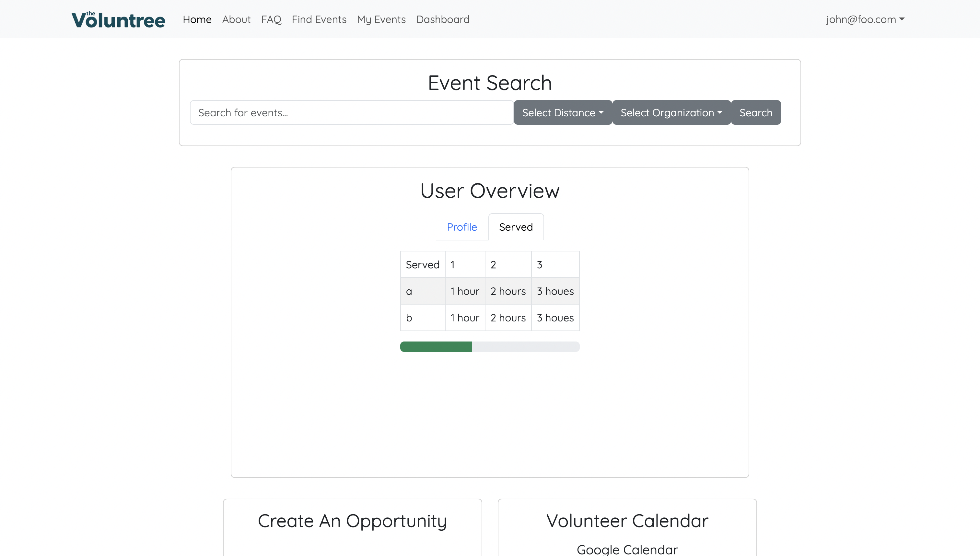Click the Volunteer Calendar heading
Image resolution: width=980 pixels, height=556 pixels.
click(626, 520)
